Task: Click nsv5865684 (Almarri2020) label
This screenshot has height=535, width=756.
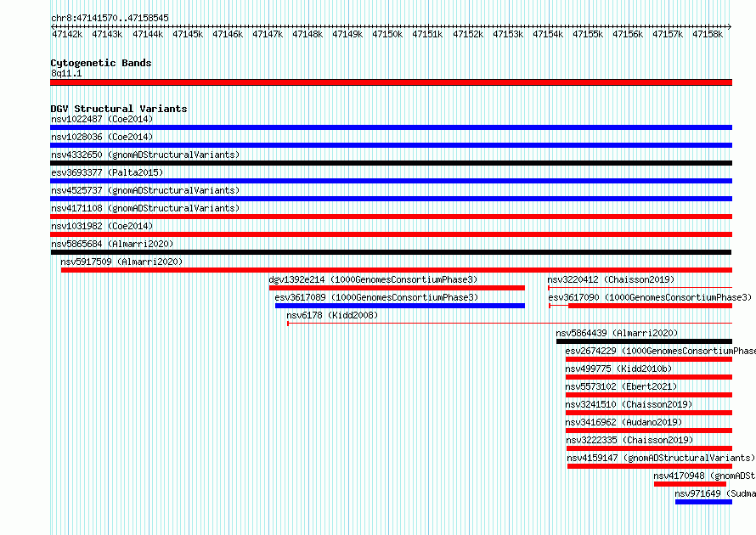Action: [112, 244]
